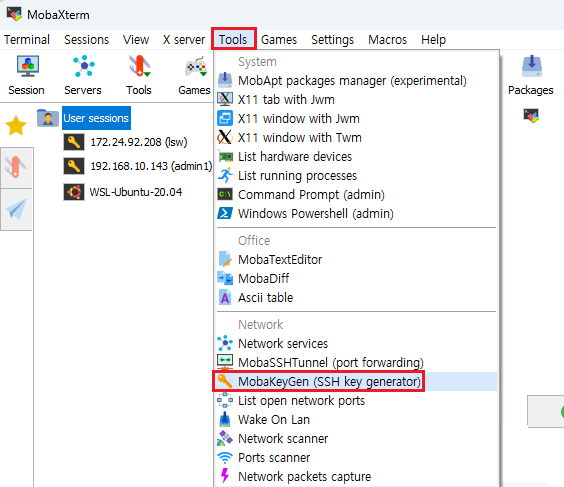Click the lightning icon beside Network packets capture
Image resolution: width=564 pixels, height=487 pixels.
tap(225, 475)
